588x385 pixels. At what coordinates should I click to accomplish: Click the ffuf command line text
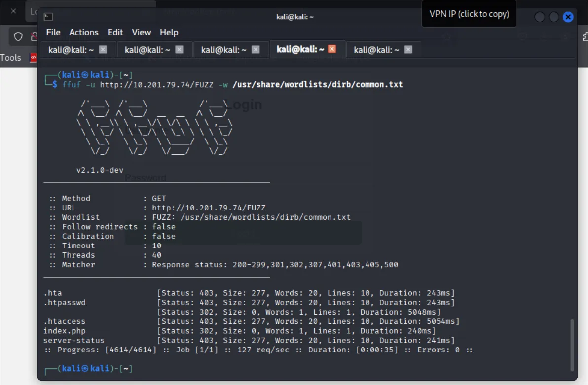point(232,85)
